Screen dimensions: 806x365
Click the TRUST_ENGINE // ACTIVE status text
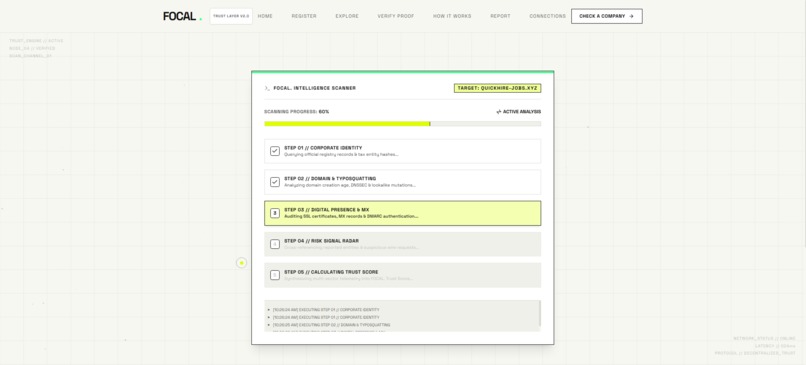point(36,41)
